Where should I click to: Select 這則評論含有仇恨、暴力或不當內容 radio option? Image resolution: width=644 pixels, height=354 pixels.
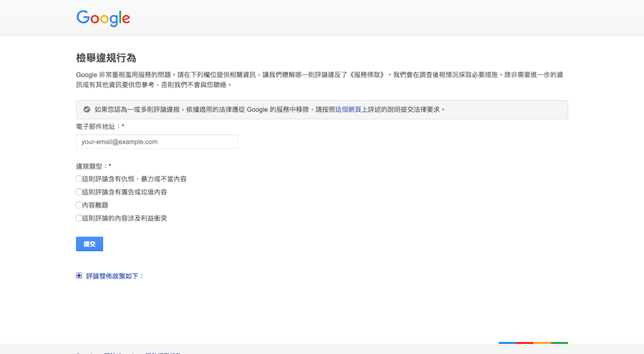[x=79, y=179]
